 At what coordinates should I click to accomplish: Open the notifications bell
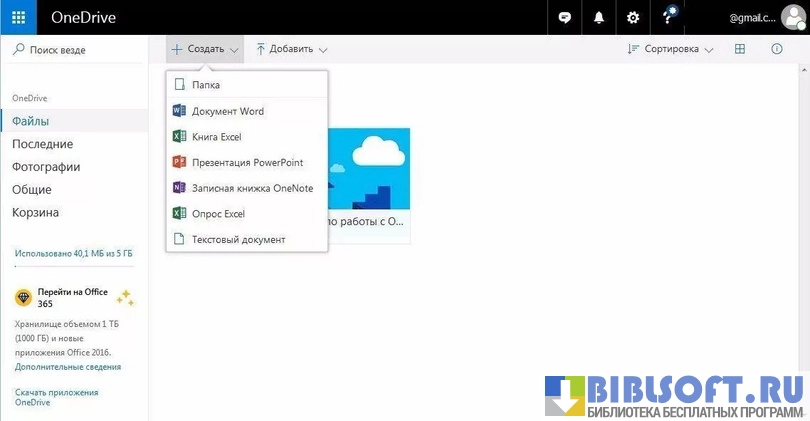[599, 17]
